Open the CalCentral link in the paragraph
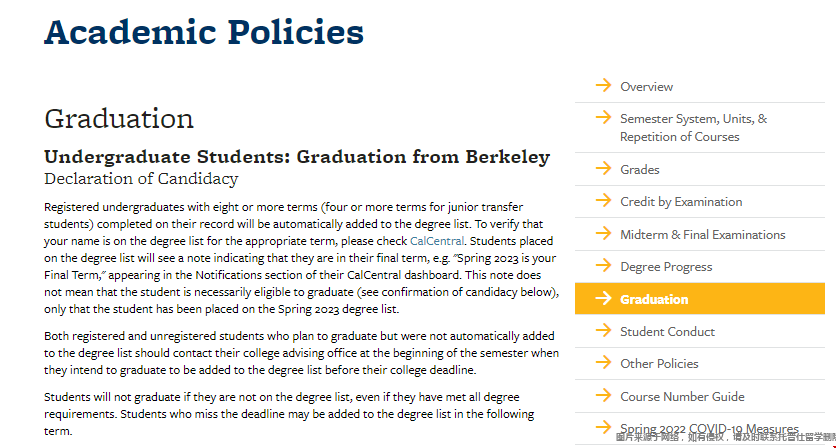This screenshot has height=448, width=836. [x=437, y=241]
